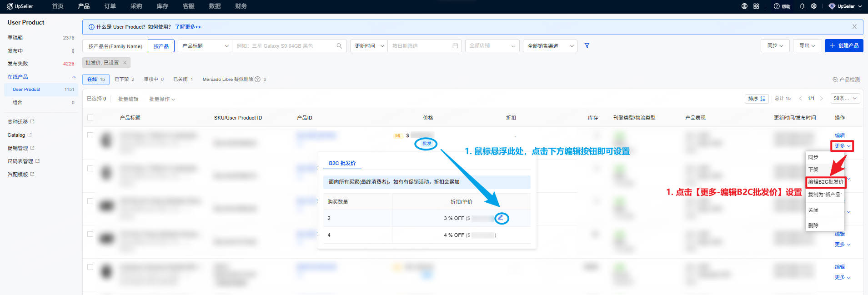The image size is (868, 295).
Task: Close the User Product info banner
Action: [x=854, y=27]
